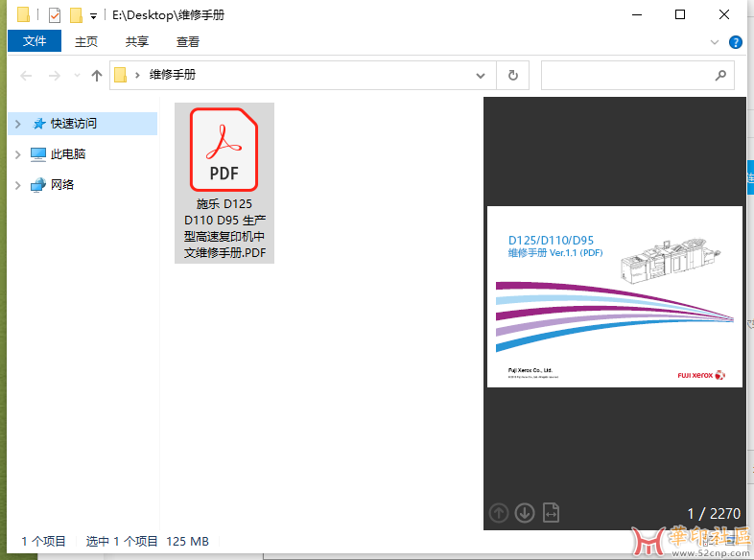Click the file name 文维修手册.PDF label
The image size is (754, 560).
[224, 253]
